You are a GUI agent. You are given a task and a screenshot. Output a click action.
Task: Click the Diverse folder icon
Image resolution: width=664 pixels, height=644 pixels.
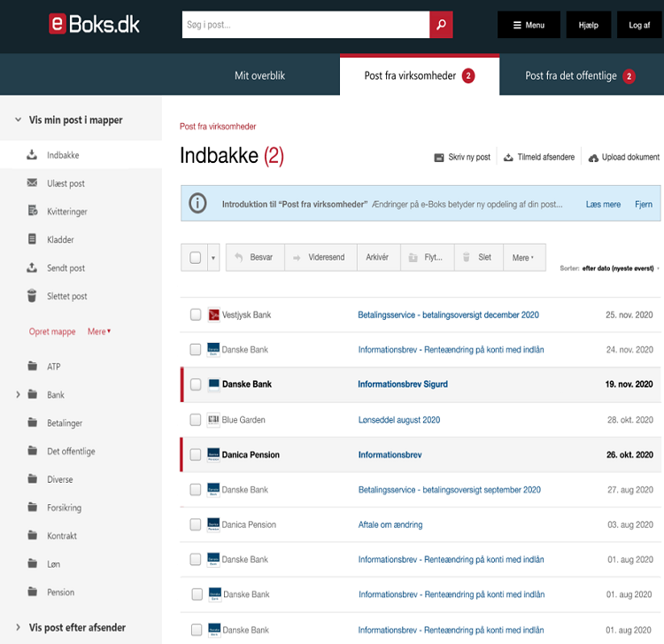pos(32,478)
